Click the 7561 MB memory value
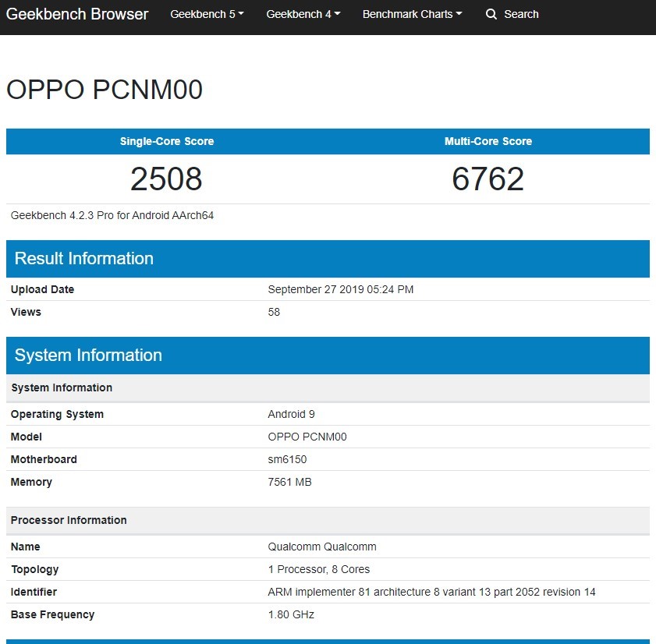This screenshot has width=656, height=644. tap(289, 482)
